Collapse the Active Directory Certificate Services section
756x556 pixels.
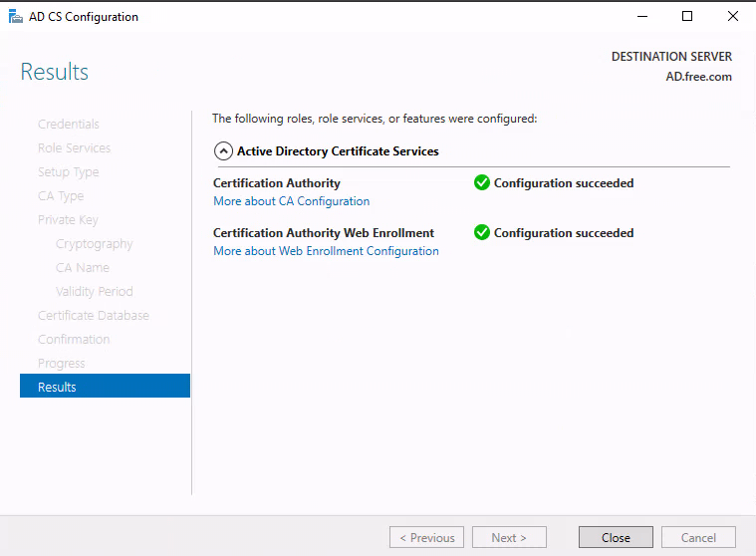click(x=223, y=151)
